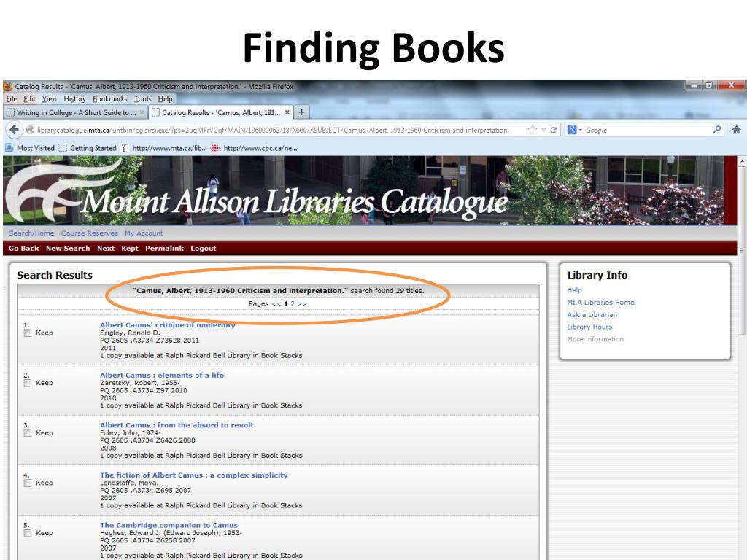Image resolution: width=747 pixels, height=560 pixels.
Task: Start a New Search
Action: [68, 248]
